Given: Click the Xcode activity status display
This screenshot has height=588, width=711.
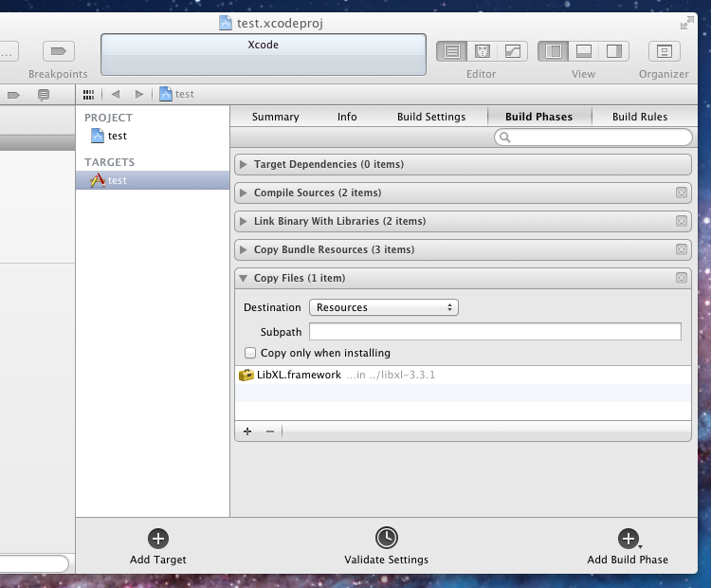Looking at the screenshot, I should pos(263,54).
